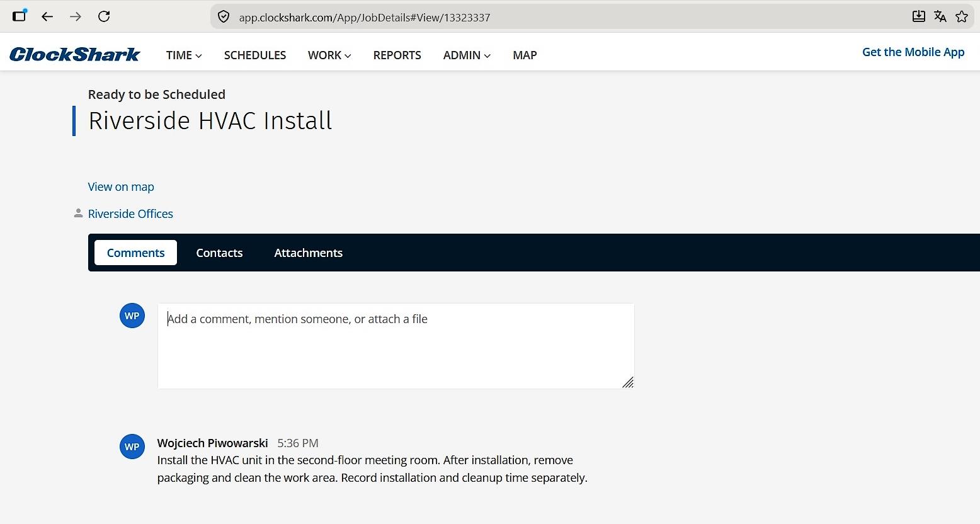Viewport: 980px width, 524px height.
Task: Open the Riverside Offices customer link
Action: click(130, 214)
